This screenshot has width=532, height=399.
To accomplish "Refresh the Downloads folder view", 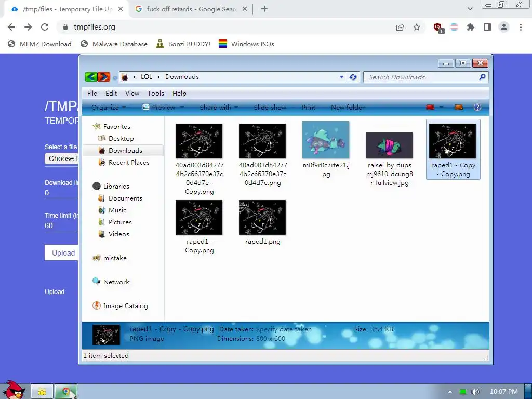I will pos(353,77).
